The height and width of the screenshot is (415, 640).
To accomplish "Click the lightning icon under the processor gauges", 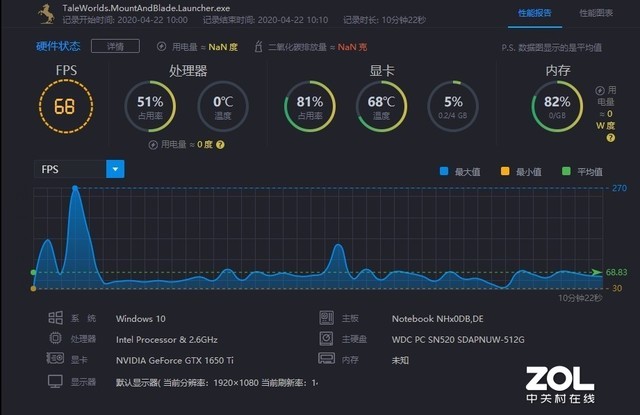I will pyautogui.click(x=153, y=144).
